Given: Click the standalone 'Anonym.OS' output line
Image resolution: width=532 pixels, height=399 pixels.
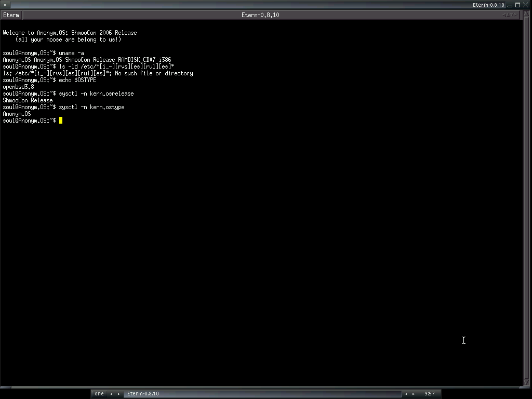Looking at the screenshot, I should click(17, 114).
